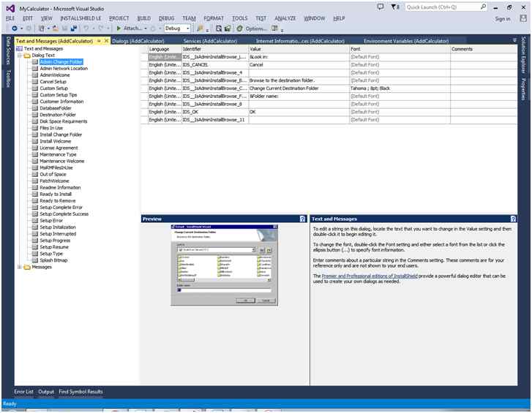Click the help icon in Preview header

(303, 219)
